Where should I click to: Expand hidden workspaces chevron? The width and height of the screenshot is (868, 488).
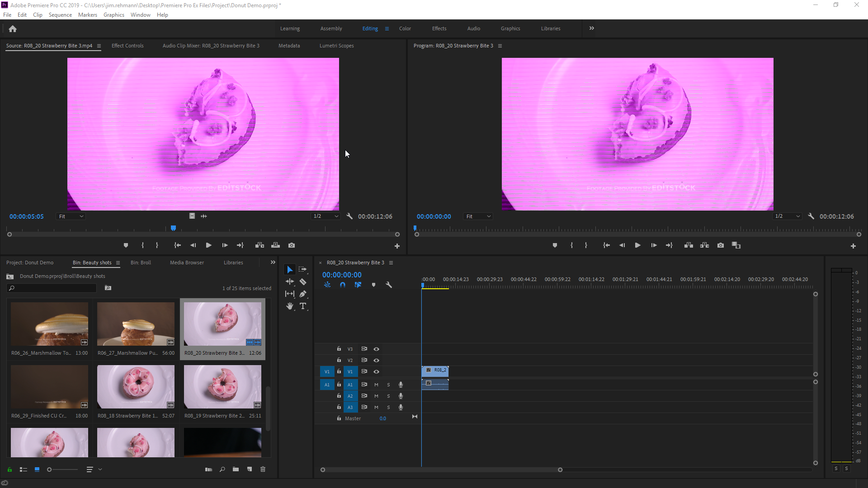[591, 28]
